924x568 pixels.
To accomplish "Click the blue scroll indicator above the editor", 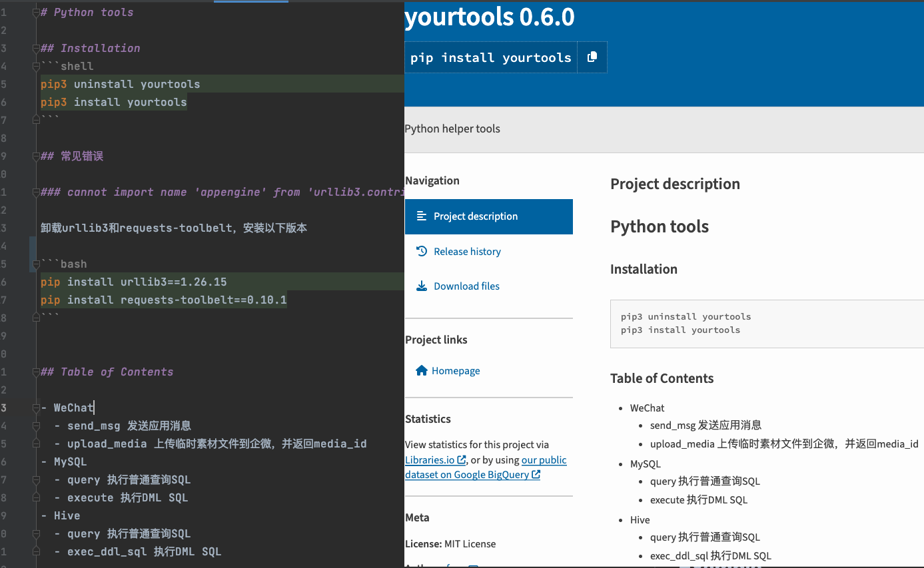I will point(250,2).
